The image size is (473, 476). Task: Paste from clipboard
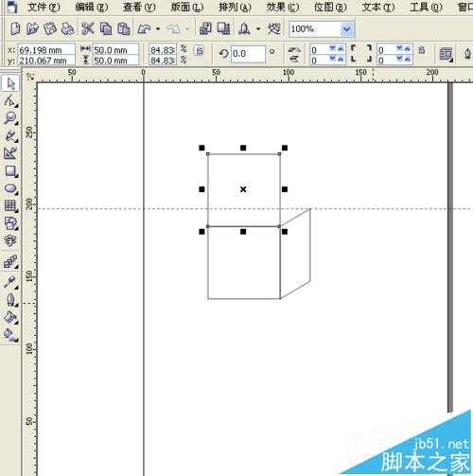[124, 29]
